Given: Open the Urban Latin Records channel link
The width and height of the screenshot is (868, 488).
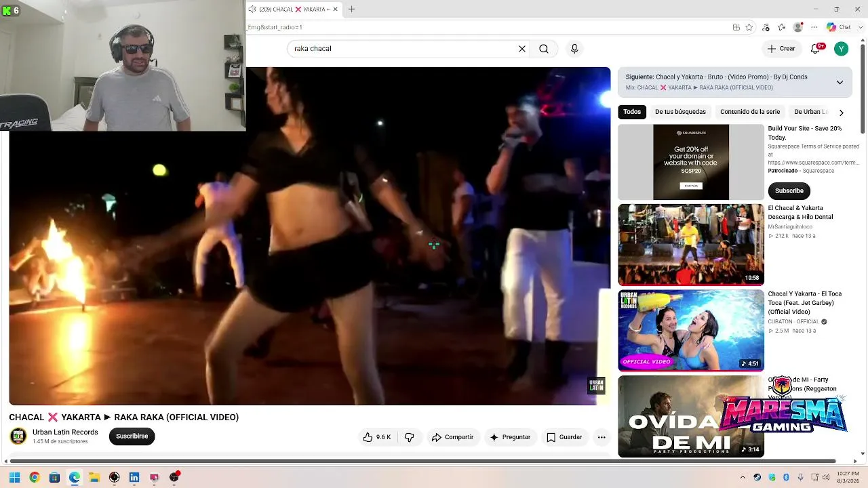Looking at the screenshot, I should click(x=65, y=432).
